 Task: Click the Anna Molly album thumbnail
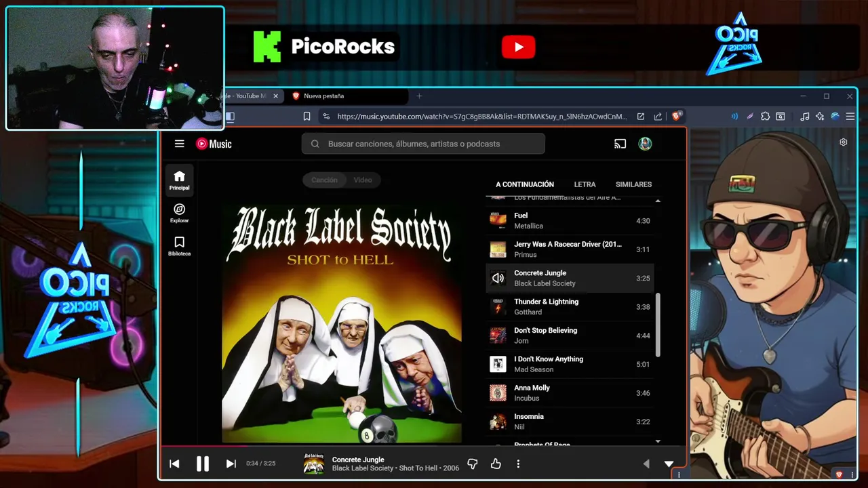[498, 392]
